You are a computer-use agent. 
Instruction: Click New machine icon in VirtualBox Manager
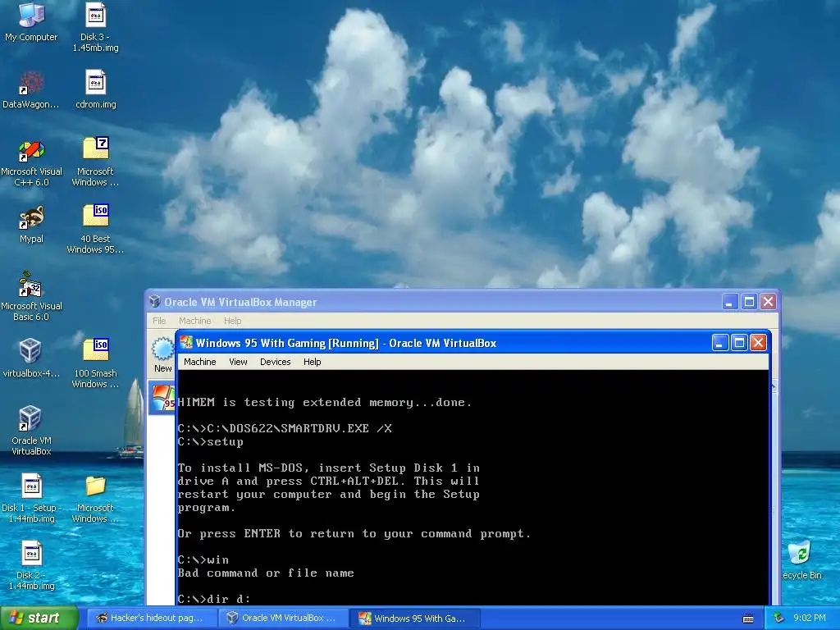162,354
